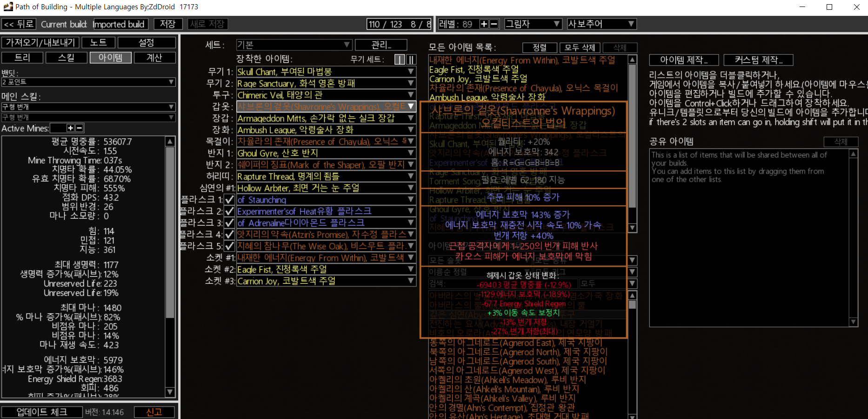Open 반지 1 Ghoul Gyre dropdown
The image size is (868, 419).
(326, 153)
